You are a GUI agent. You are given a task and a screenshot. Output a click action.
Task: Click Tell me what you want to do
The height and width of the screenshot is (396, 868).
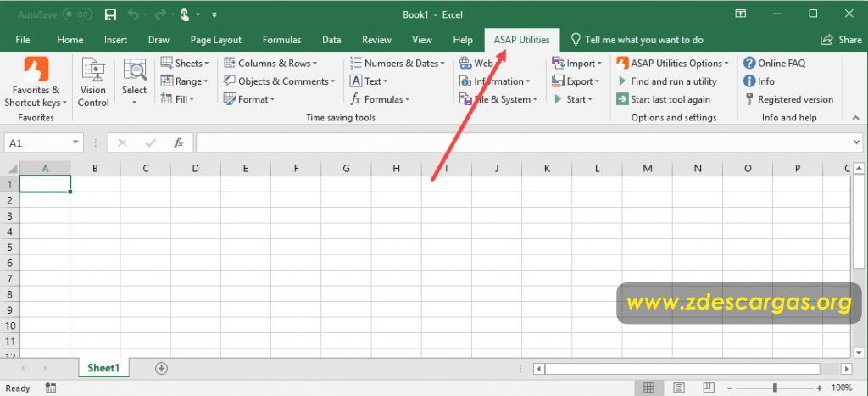(x=637, y=40)
